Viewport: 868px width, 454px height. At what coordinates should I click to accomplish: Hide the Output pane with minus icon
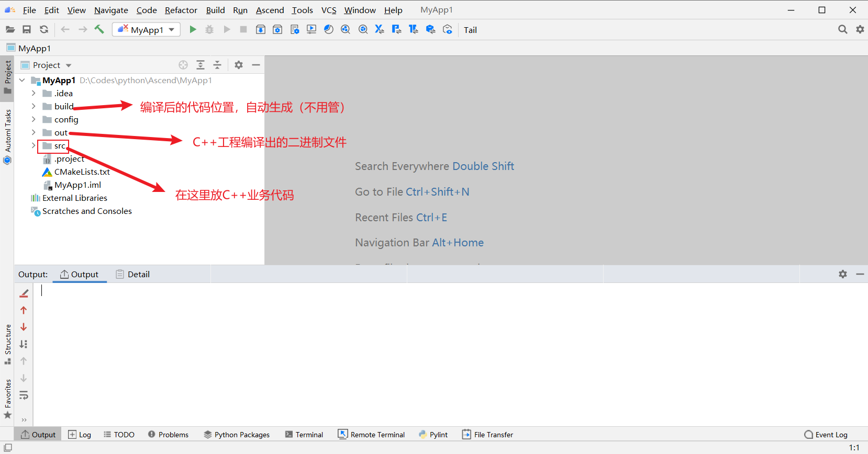pyautogui.click(x=860, y=274)
